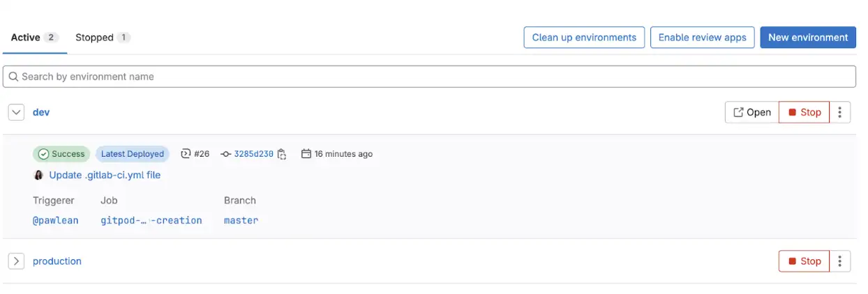Image resolution: width=868 pixels, height=294 pixels.
Task: Click the commit author avatar
Action: click(38, 175)
